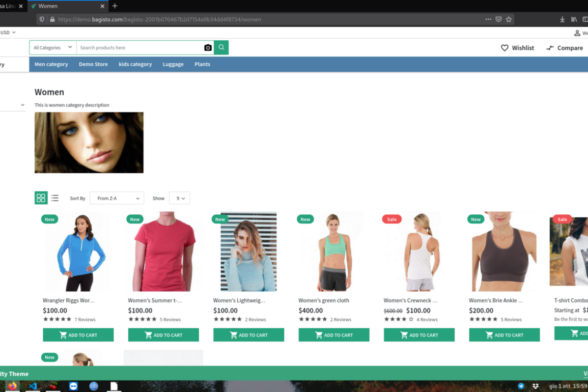The height and width of the screenshot is (392, 588).
Task: Click the $400.00 price text
Action: (x=311, y=311)
